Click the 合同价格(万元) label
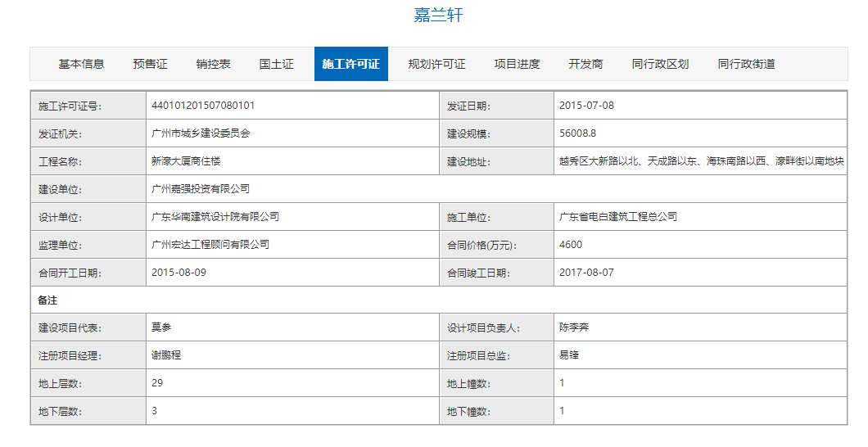 point(482,245)
